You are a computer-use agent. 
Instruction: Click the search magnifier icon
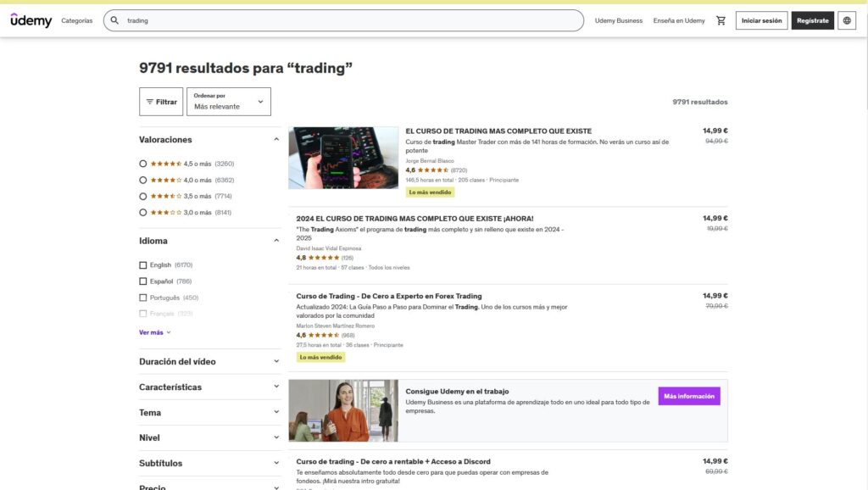pos(115,20)
